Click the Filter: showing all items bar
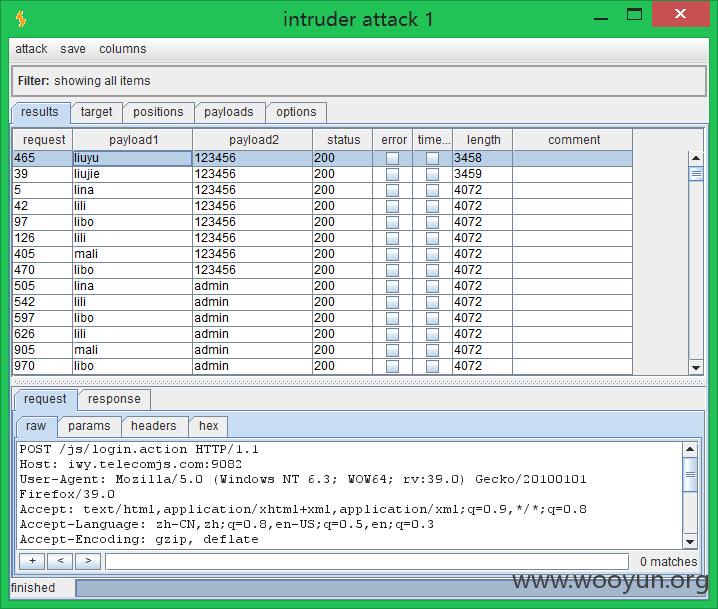 click(x=359, y=81)
